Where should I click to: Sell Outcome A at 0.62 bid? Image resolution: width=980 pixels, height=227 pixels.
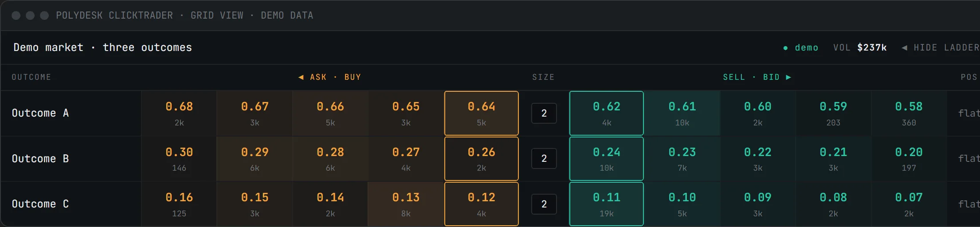tap(607, 113)
